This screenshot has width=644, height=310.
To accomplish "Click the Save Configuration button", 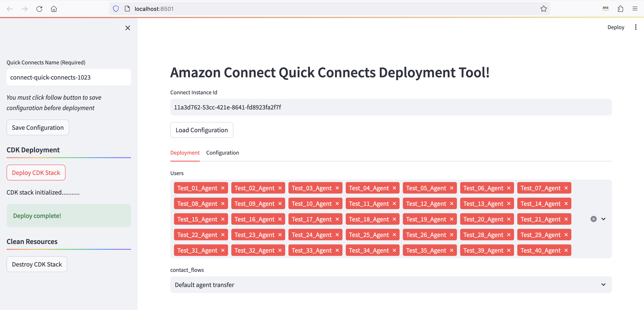I will tap(38, 128).
